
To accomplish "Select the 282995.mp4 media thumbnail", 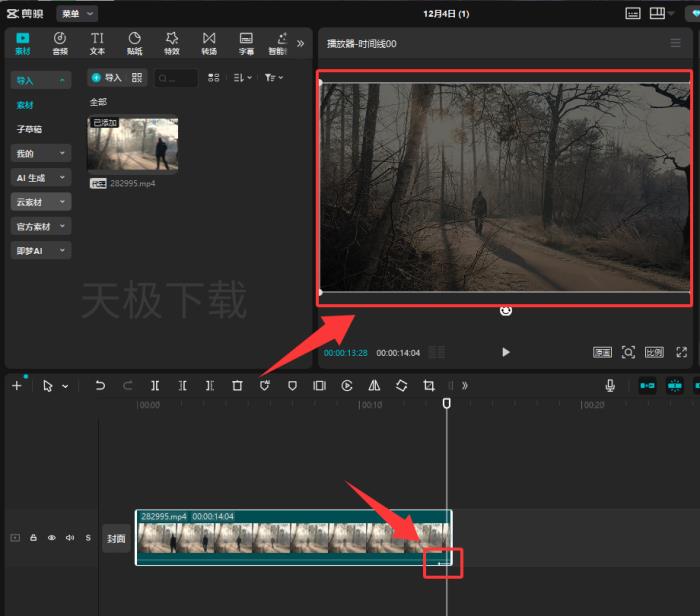I will tap(133, 145).
